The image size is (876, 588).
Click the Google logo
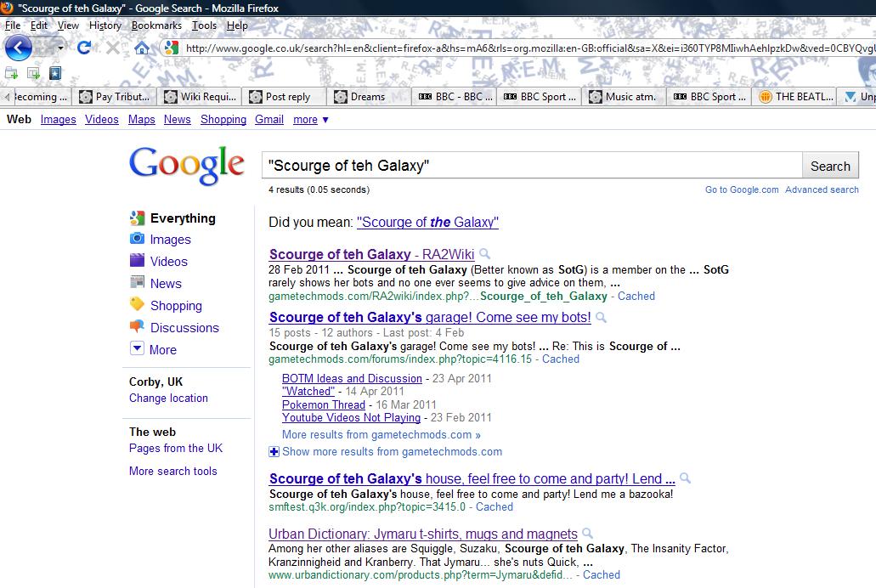pyautogui.click(x=187, y=166)
